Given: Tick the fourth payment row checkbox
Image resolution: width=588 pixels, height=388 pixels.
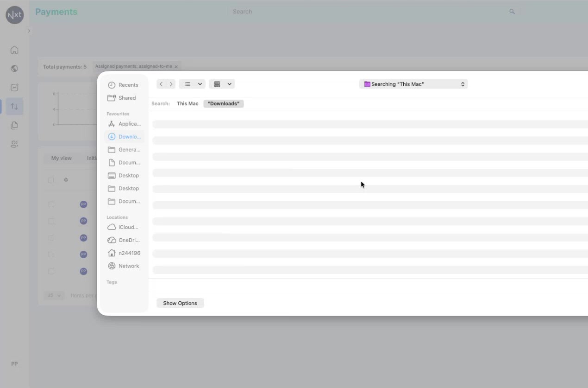Looking at the screenshot, I should point(51,254).
